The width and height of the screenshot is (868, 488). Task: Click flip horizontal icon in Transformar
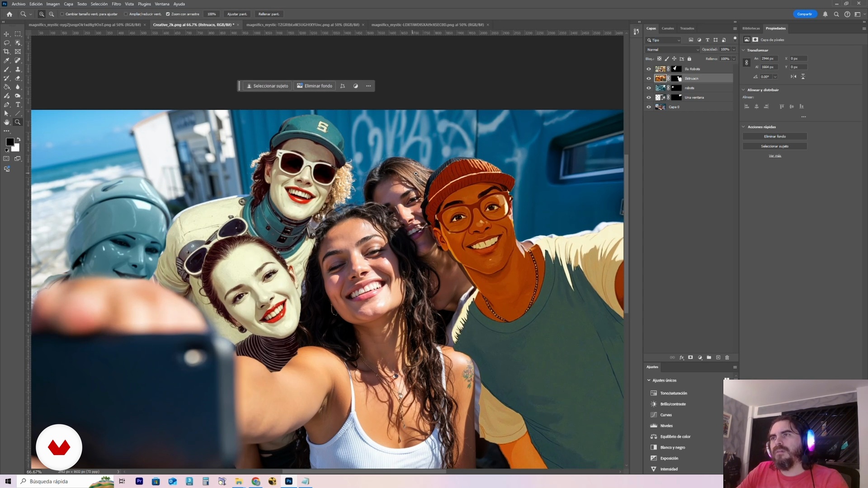(x=793, y=76)
